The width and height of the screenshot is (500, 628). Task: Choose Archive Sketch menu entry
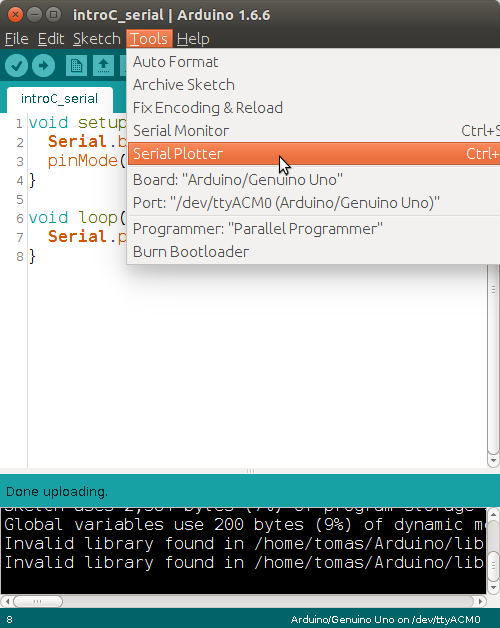tap(313, 85)
